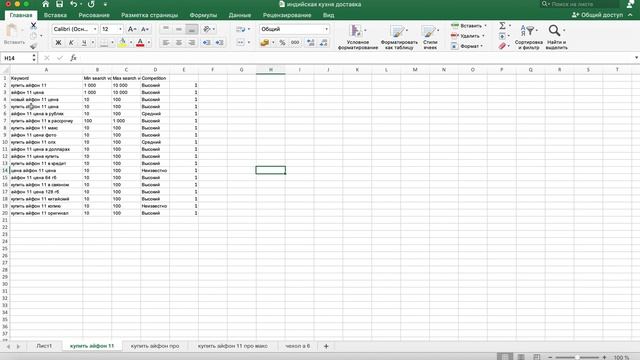Open Условное форматирование menu
Viewport: 640px width, 360px height.
tap(358, 37)
